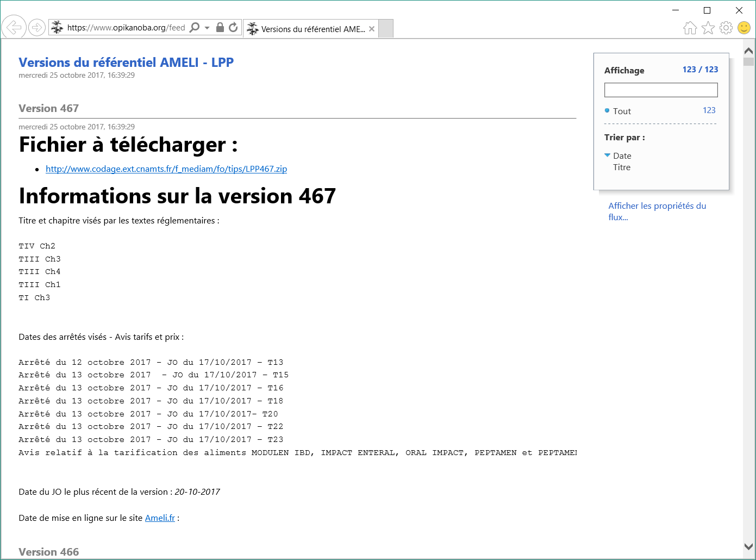Click the text 'TIII Ch1'
This screenshot has height=560, width=756.
click(40, 285)
